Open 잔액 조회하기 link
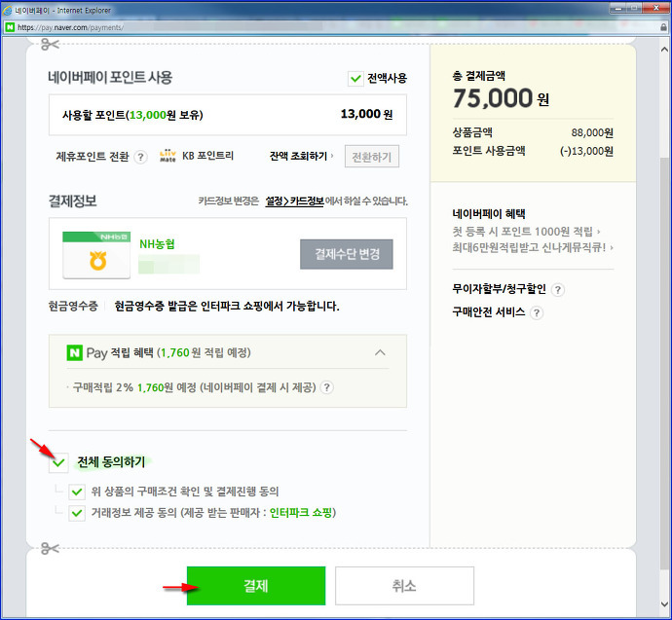The width and height of the screenshot is (672, 620). click(x=301, y=157)
